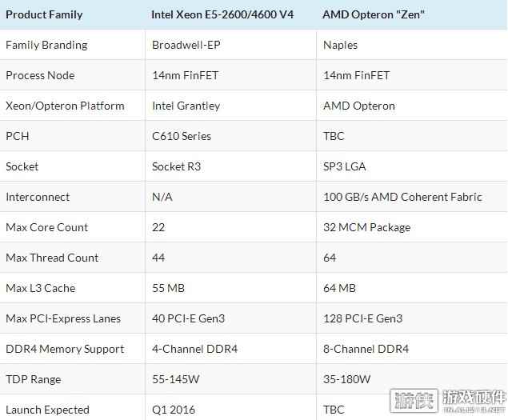Screen dimensions: 508x420
Task: Select the "Max PCI-Express Lanes" row label
Action: pyautogui.click(x=63, y=318)
